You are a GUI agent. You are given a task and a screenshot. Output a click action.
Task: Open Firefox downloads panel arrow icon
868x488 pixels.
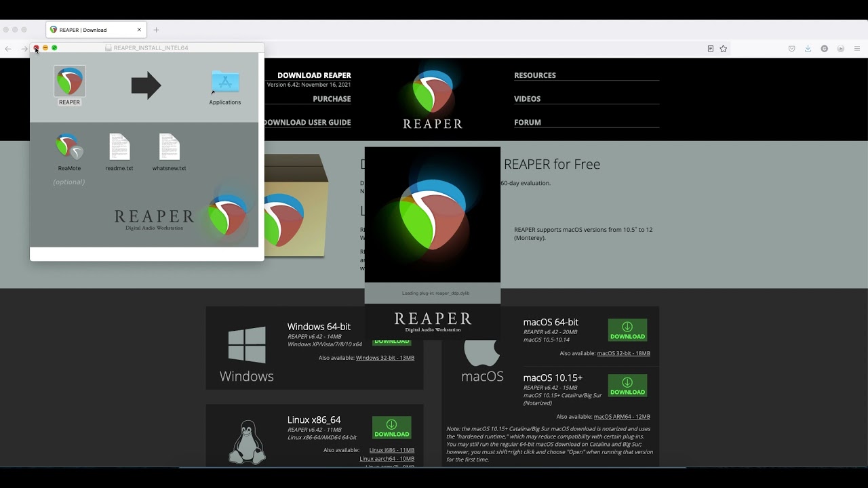[x=808, y=49]
